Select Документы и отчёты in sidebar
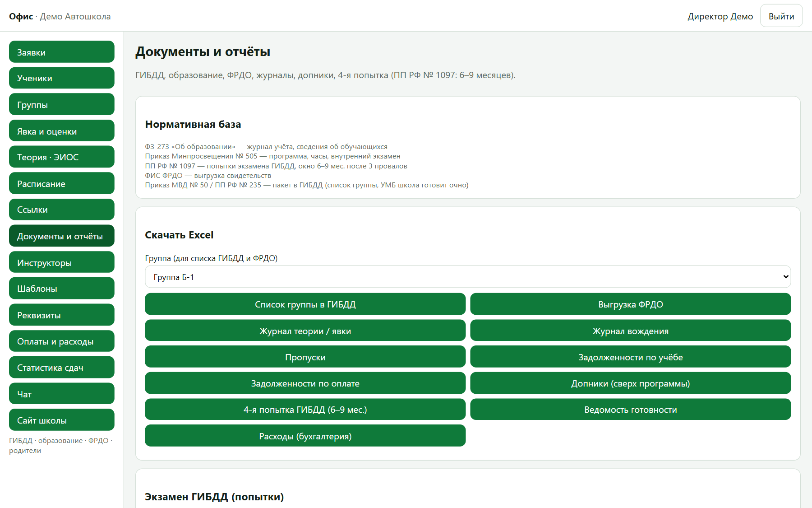Viewport: 812px width, 508px height. pyautogui.click(x=61, y=236)
